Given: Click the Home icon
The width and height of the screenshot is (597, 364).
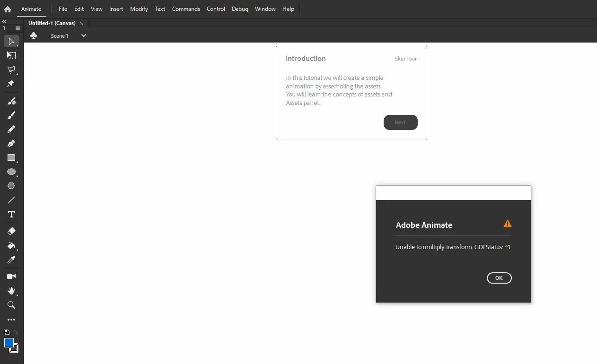Looking at the screenshot, I should pyautogui.click(x=8, y=9).
